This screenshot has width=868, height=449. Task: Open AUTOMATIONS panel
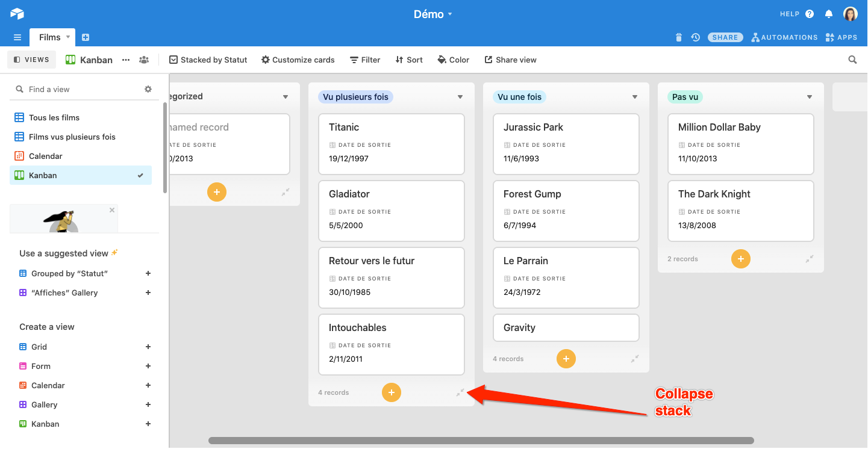click(x=785, y=37)
